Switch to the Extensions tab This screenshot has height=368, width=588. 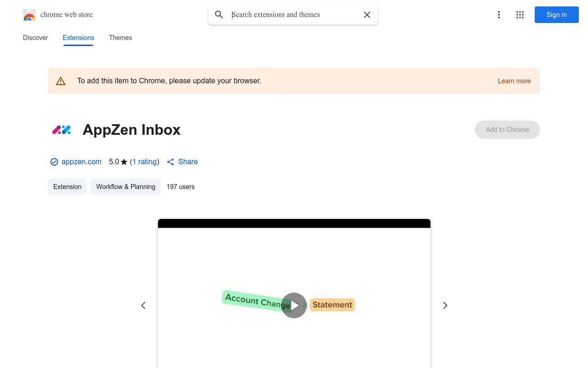coord(79,38)
